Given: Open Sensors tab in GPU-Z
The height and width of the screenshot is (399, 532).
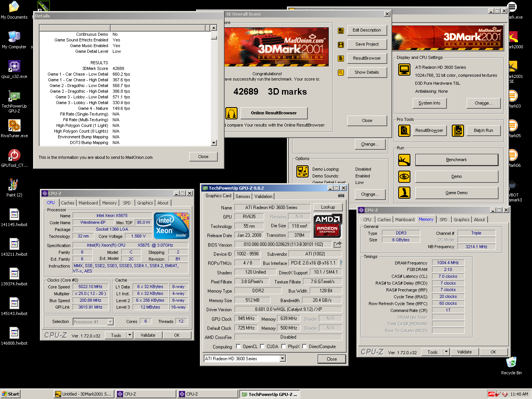Looking at the screenshot, I should click(x=243, y=196).
